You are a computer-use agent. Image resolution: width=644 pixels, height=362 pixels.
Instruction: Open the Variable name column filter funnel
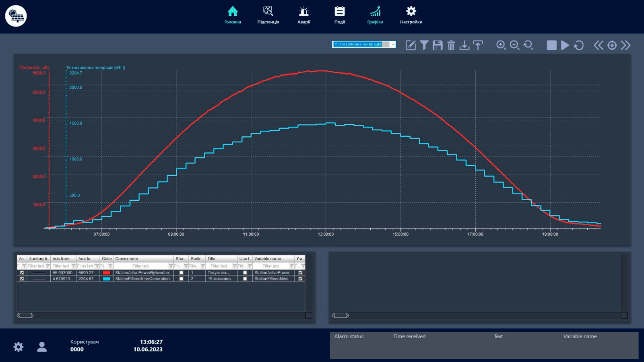(291, 266)
